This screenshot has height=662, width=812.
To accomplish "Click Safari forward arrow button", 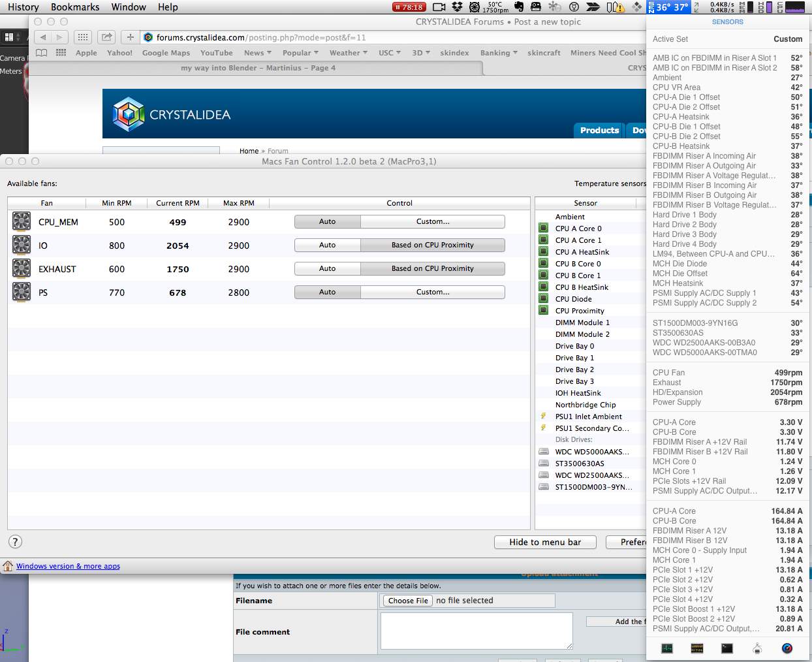I will point(60,37).
